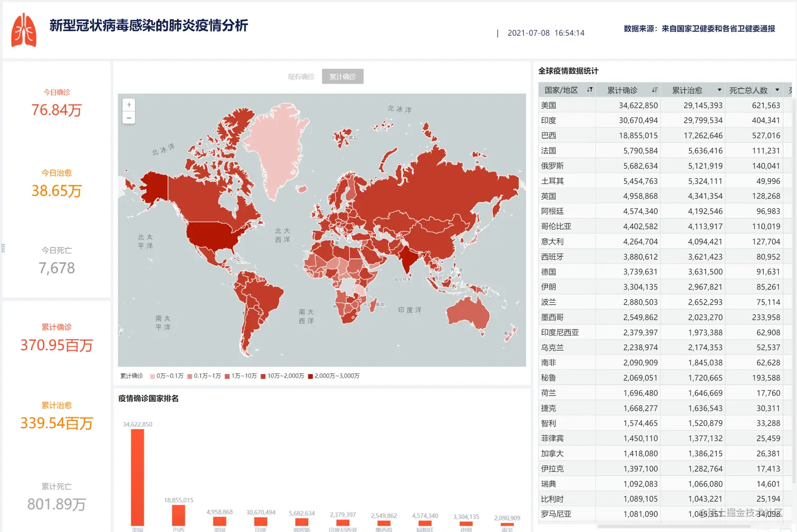Open the 死亡总人数 column dropdown
This screenshot has height=532, width=797.
pyautogui.click(x=777, y=90)
